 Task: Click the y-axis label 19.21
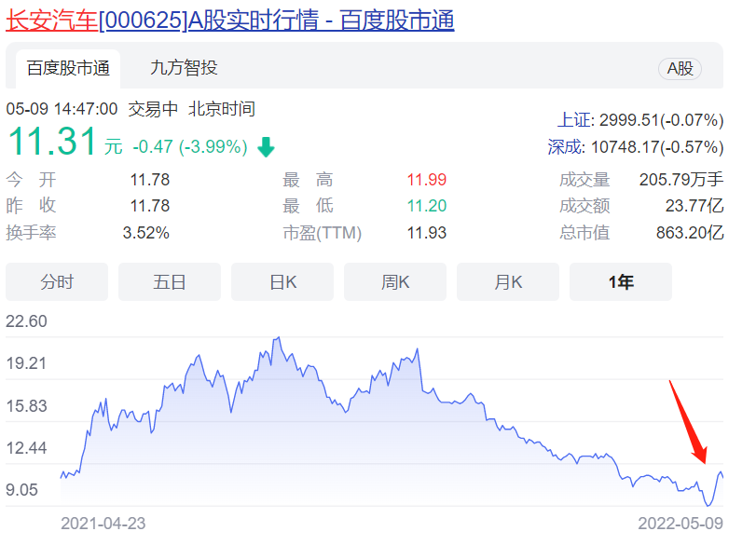click(26, 363)
